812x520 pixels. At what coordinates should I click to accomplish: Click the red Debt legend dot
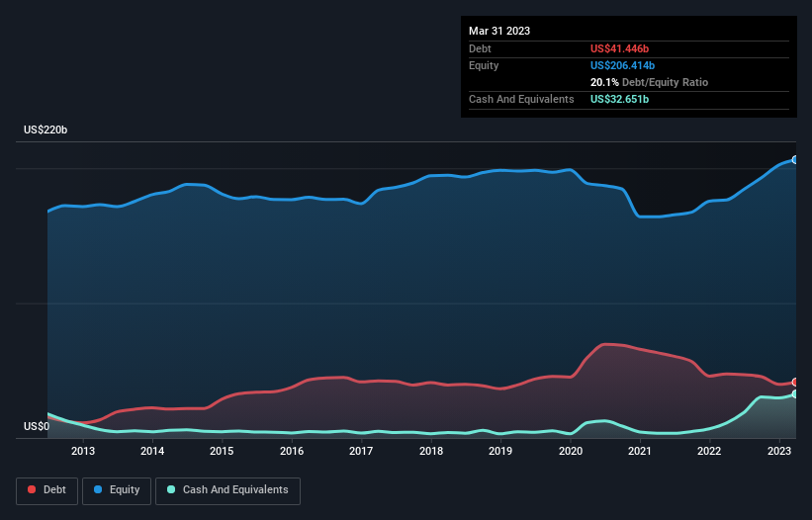click(32, 489)
